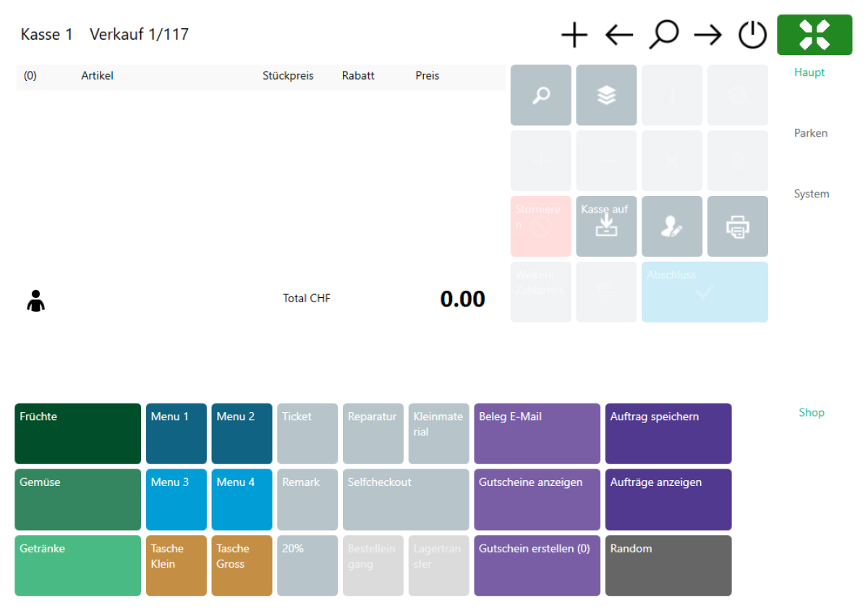
Task: Select the Früchte category
Action: (x=77, y=433)
